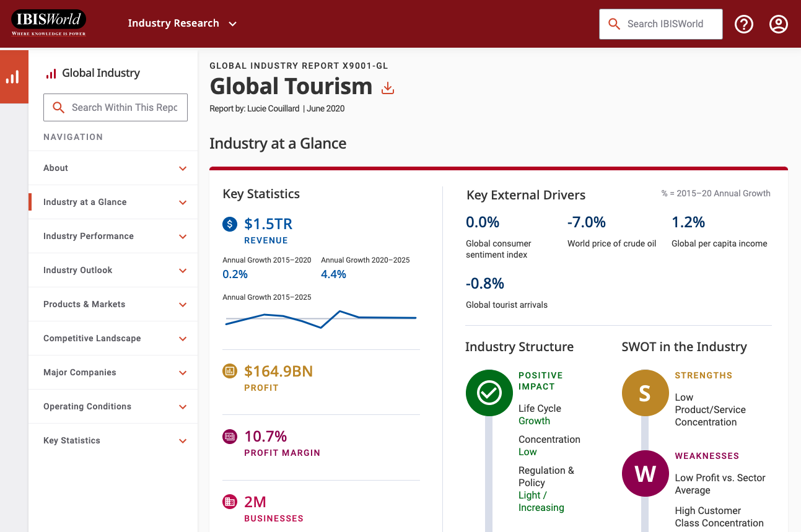This screenshot has width=801, height=532.
Task: Click the Weaknesses W circle icon
Action: pyautogui.click(x=645, y=473)
